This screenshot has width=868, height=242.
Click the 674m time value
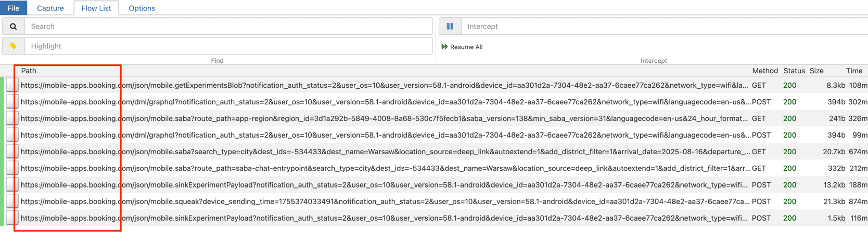point(858,152)
